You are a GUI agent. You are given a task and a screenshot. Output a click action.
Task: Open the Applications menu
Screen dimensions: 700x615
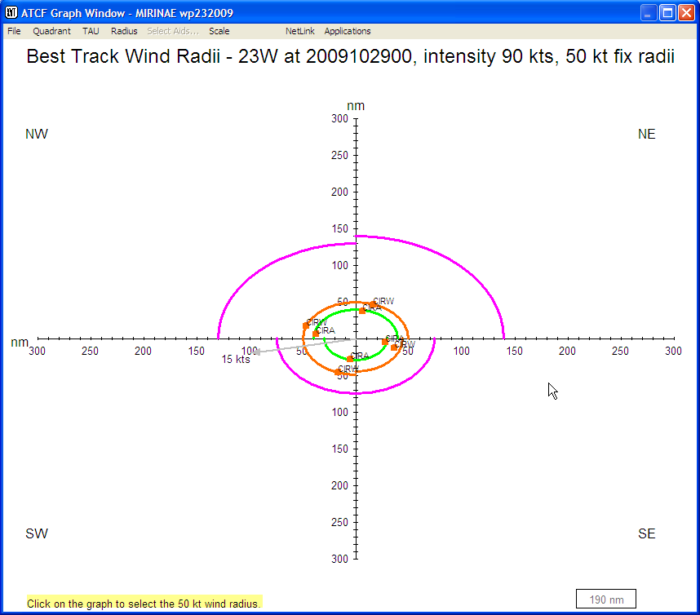coord(348,31)
